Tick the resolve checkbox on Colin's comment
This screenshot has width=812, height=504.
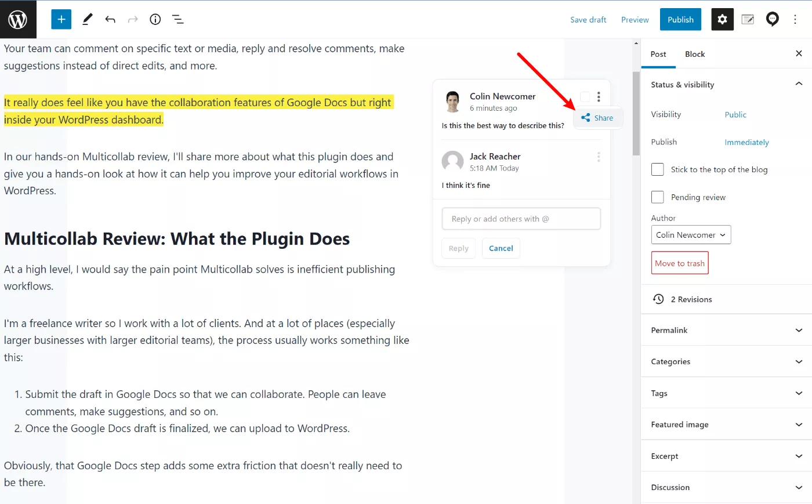(x=585, y=97)
